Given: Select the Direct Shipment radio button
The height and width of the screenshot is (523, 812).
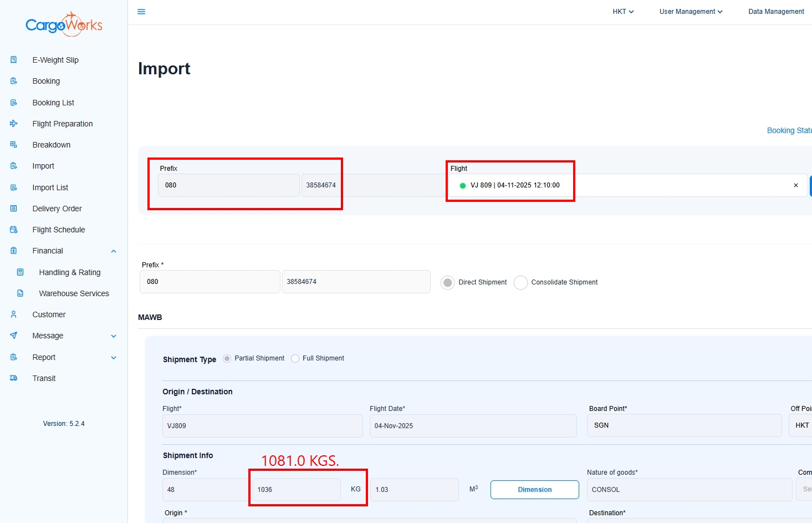Looking at the screenshot, I should pyautogui.click(x=448, y=282).
